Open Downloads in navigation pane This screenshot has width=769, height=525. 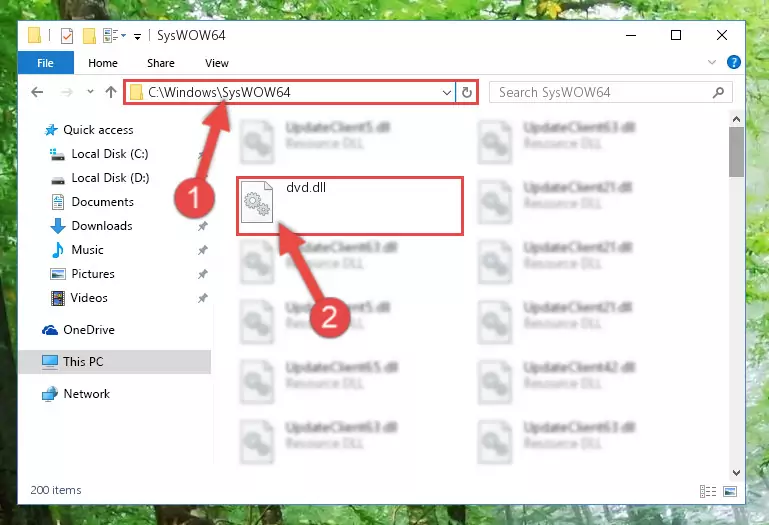(102, 226)
